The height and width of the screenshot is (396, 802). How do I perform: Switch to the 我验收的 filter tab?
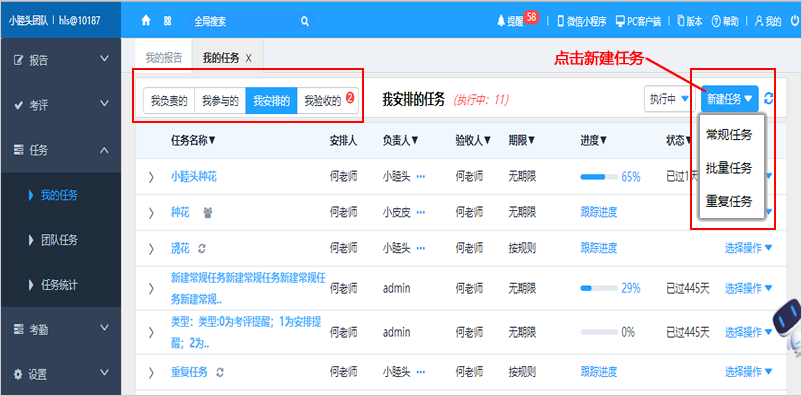(328, 100)
